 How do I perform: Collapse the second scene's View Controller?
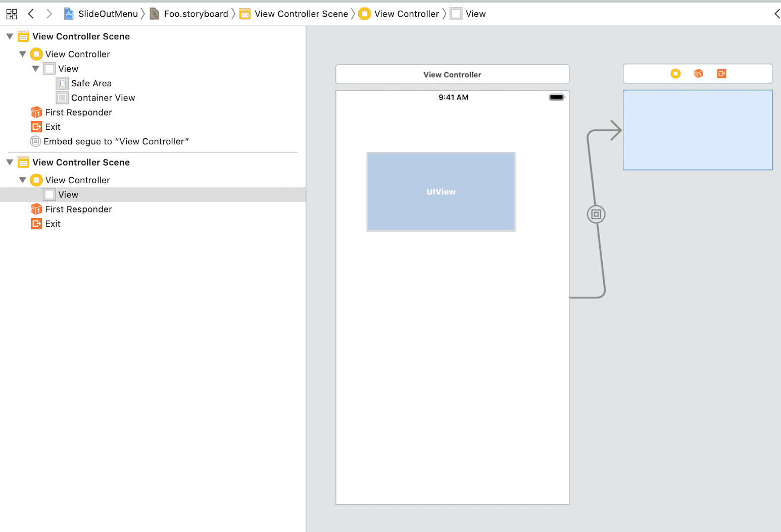[x=22, y=180]
